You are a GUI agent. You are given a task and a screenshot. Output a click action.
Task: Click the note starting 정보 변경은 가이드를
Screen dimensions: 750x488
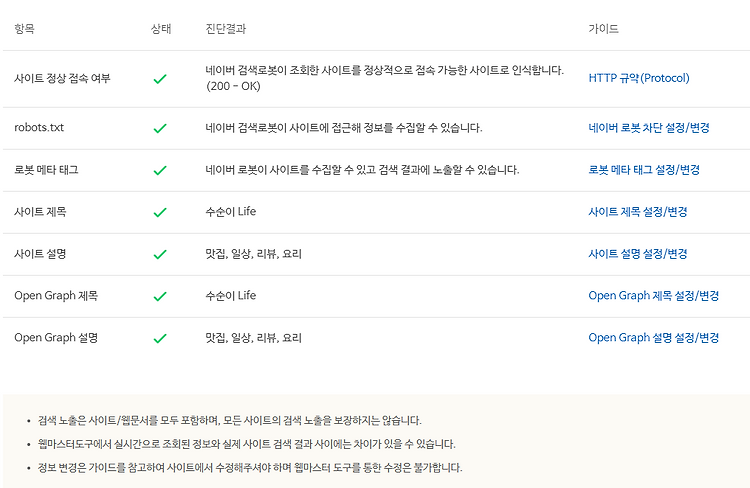(250, 467)
